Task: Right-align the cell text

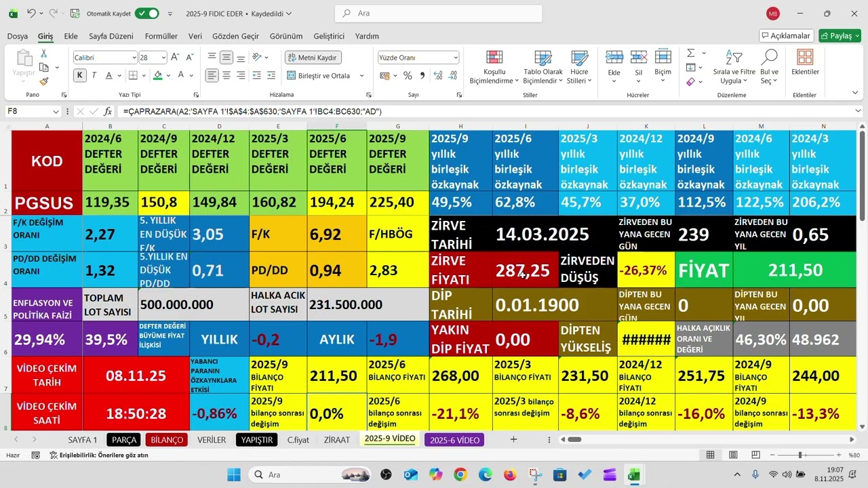Action: (241, 75)
